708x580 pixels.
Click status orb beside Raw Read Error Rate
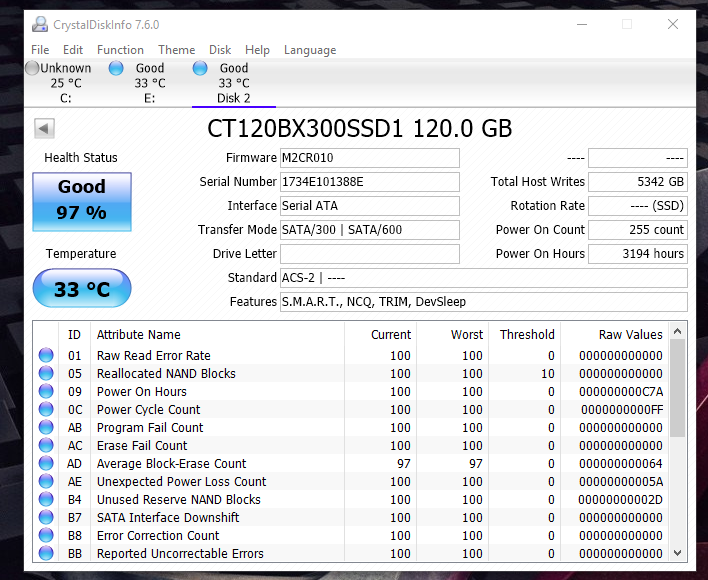[x=46, y=356]
